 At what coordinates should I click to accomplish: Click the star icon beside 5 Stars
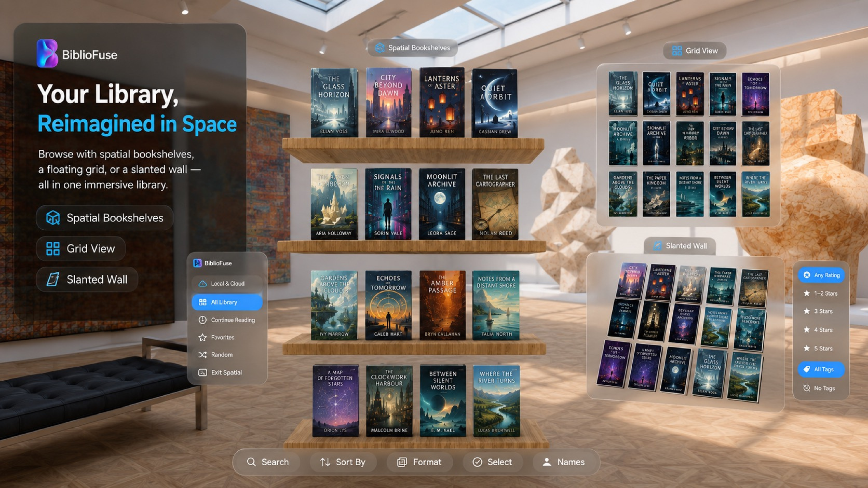[807, 348]
